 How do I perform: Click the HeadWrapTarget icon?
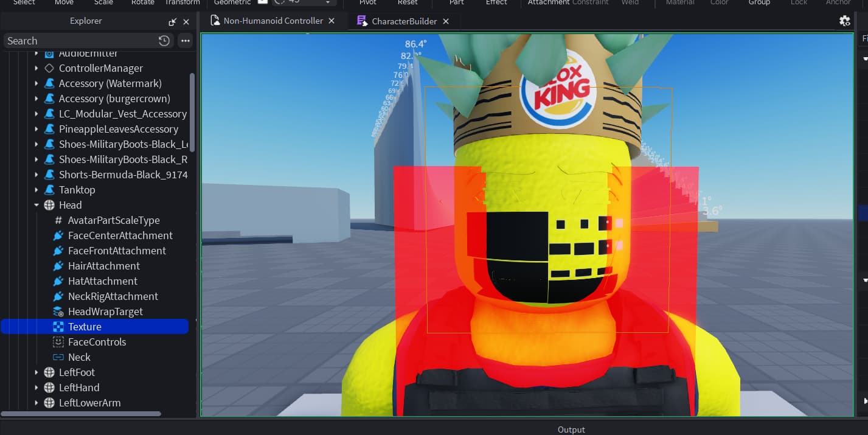(58, 311)
